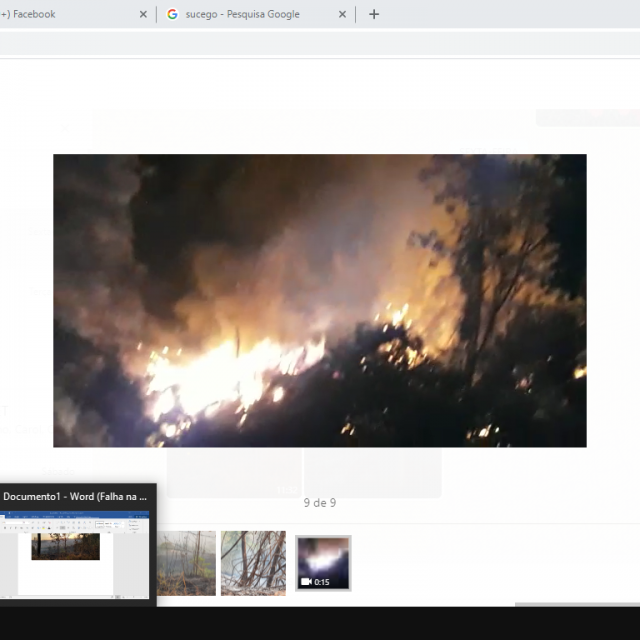Image resolution: width=640 pixels, height=640 pixels.
Task: Close the Pesquisa Google tab
Action: point(343,14)
